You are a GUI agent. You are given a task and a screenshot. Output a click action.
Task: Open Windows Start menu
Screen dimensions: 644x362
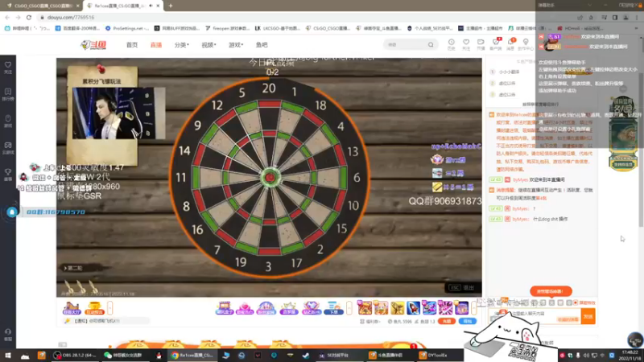click(x=8, y=356)
